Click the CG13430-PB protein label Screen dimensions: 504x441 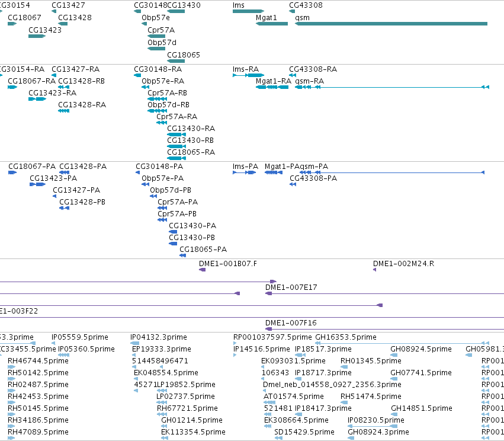[x=192, y=238]
